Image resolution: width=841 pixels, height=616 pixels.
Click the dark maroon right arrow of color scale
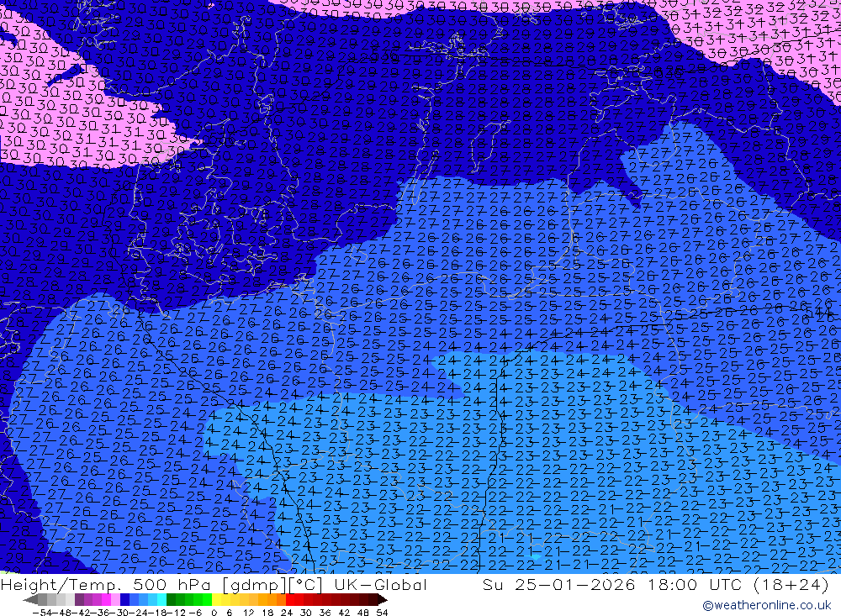383,600
